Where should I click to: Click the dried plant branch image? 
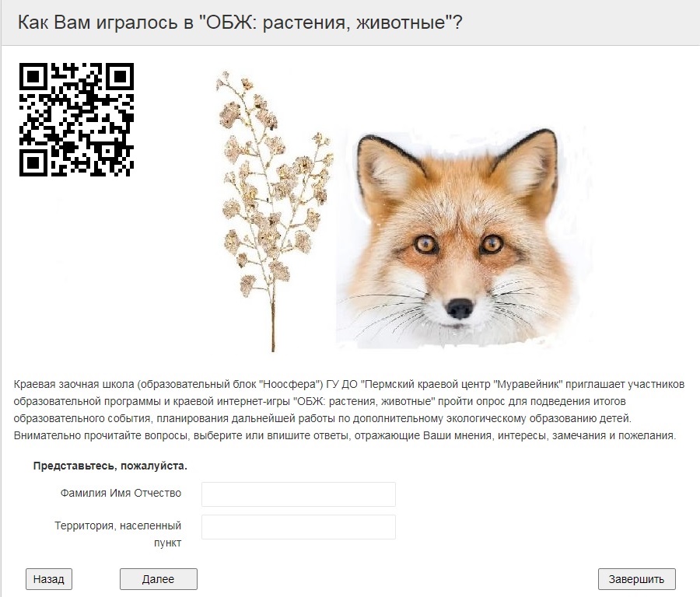pos(274,211)
